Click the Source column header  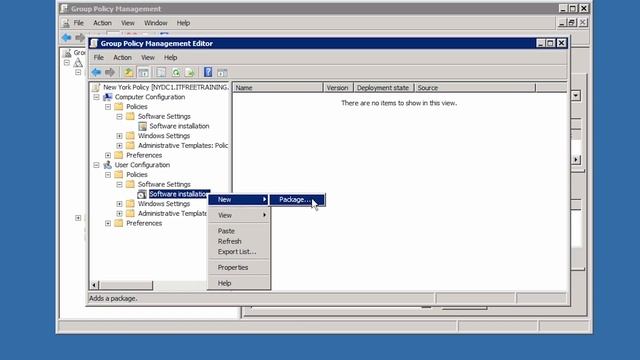click(475, 88)
